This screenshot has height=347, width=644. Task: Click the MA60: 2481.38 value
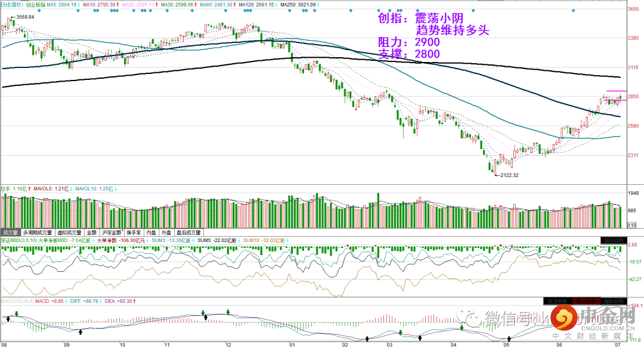tap(216, 5)
